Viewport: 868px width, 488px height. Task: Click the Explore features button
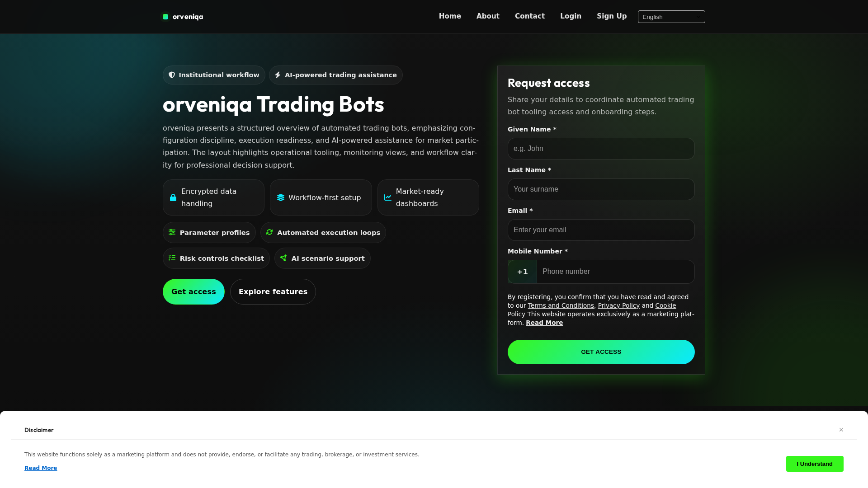coord(273,292)
